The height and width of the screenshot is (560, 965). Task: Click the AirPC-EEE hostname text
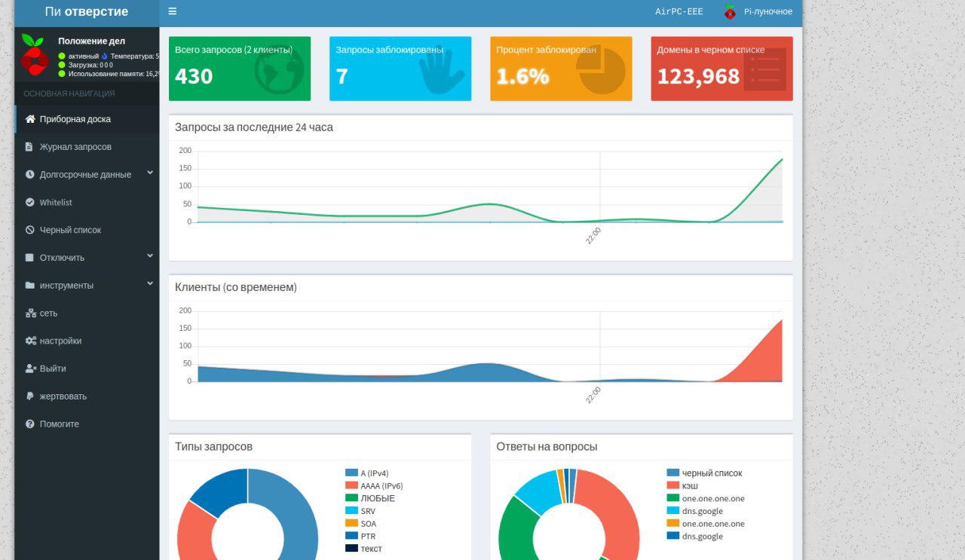pos(679,11)
